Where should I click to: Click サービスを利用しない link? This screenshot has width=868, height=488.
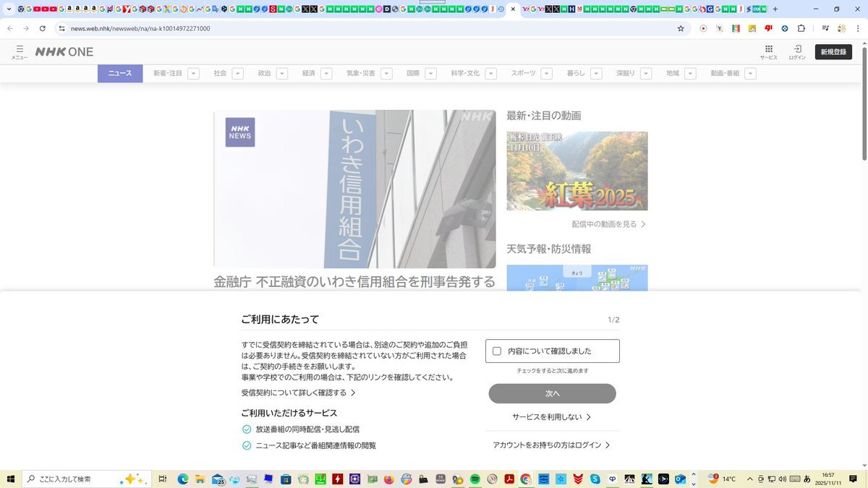(x=552, y=417)
